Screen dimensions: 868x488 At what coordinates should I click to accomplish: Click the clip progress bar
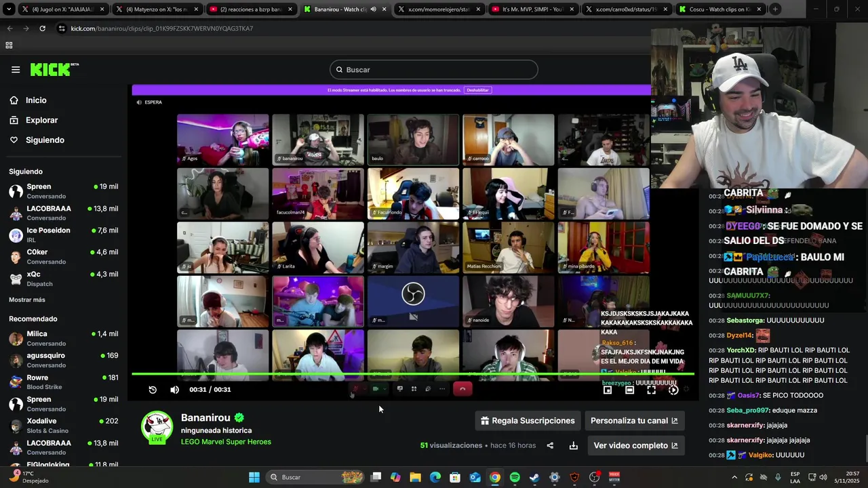point(412,374)
